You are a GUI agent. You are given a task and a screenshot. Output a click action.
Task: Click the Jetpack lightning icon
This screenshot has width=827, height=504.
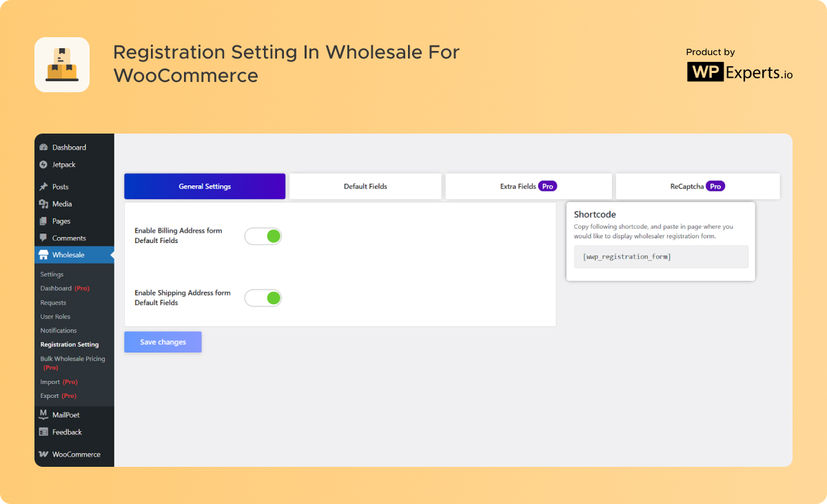pos(43,165)
